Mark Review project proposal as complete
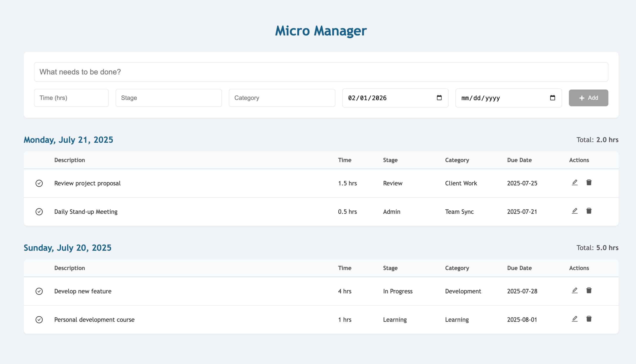The height and width of the screenshot is (364, 636). click(x=39, y=183)
